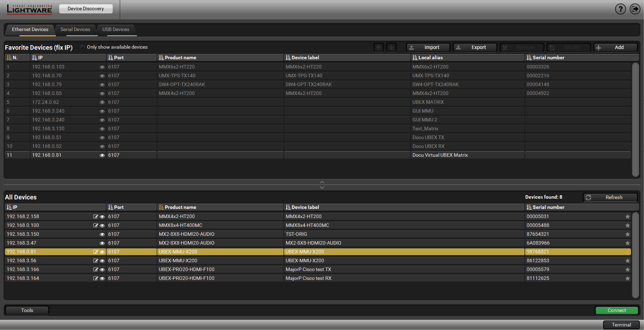Collapse favorites panel with up chevron

coord(322,182)
